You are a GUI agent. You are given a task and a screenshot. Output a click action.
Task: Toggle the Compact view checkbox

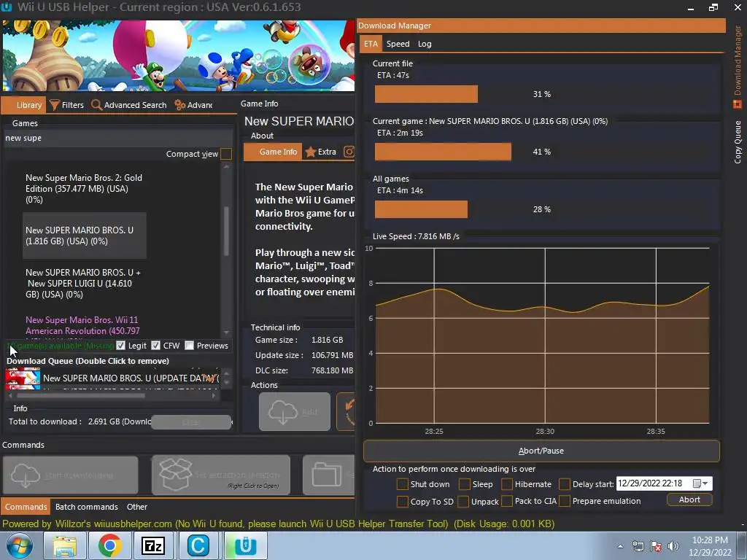(x=226, y=154)
